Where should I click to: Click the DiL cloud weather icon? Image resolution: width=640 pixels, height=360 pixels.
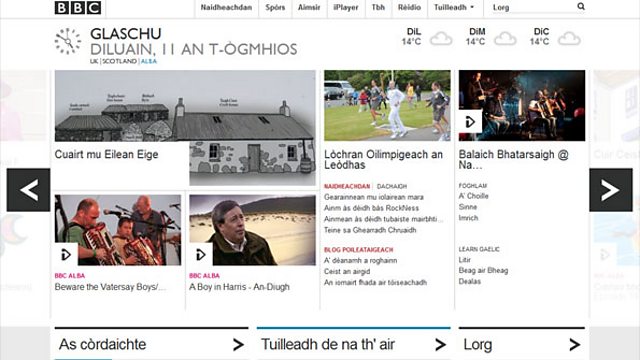click(441, 39)
